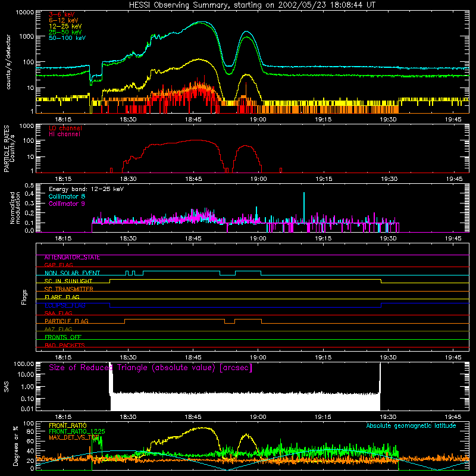The width and height of the screenshot is (476, 476).
Task: Click the '0.01' SAS axis tick value
Action: [27, 409]
